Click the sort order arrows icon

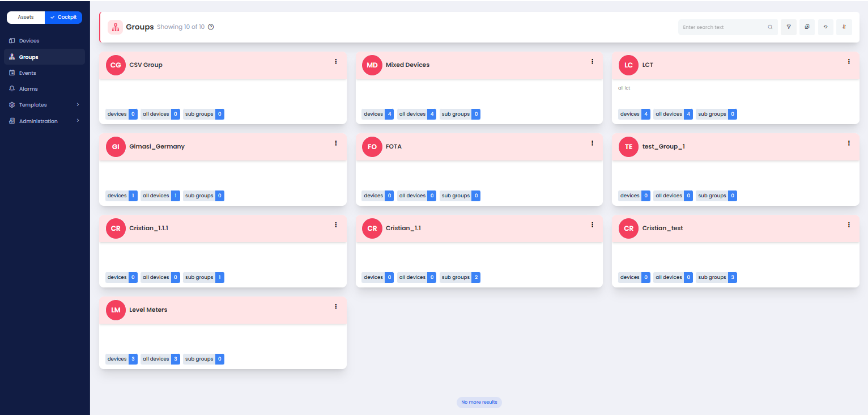coord(844,27)
